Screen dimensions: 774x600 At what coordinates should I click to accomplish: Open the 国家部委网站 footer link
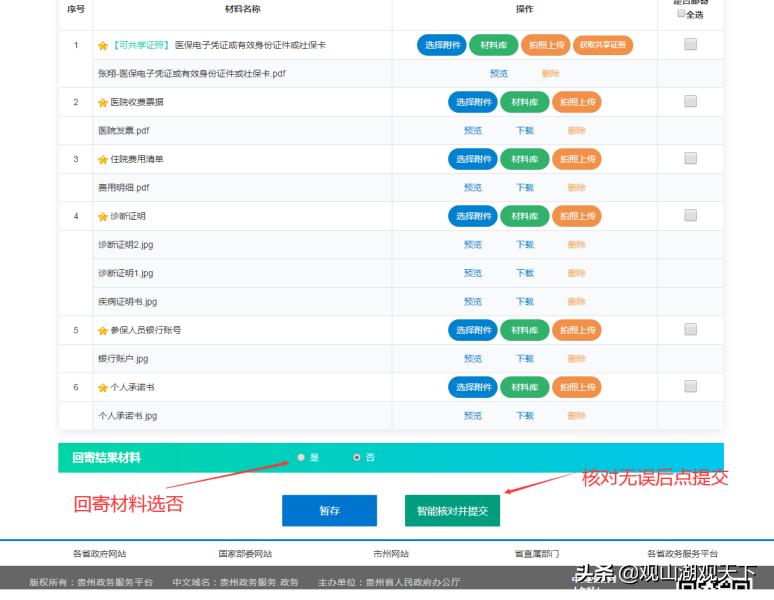(245, 554)
